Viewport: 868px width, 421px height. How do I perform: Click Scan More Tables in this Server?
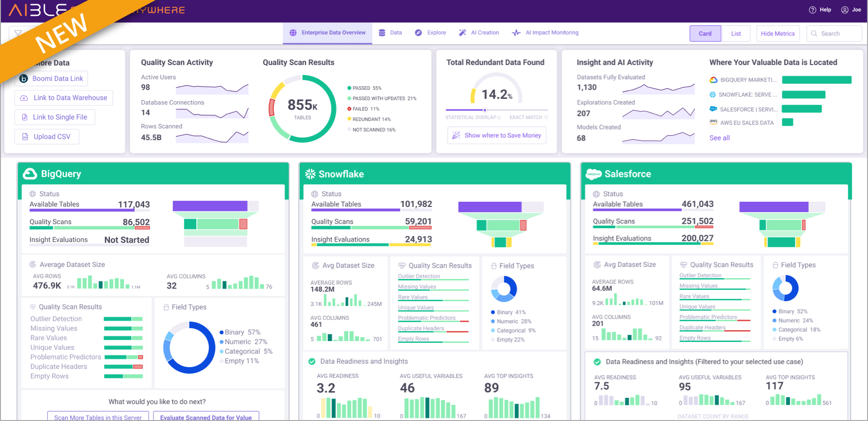[x=98, y=417]
